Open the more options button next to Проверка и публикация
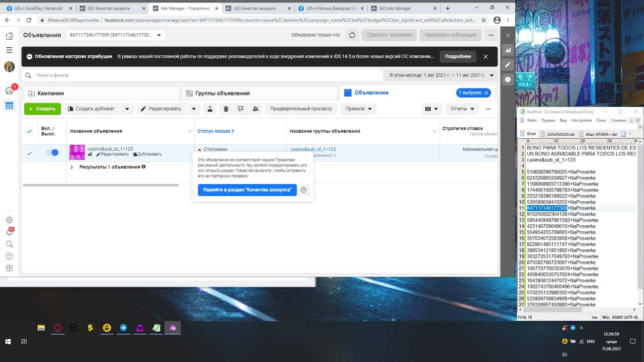This screenshot has height=362, width=644. 491,35
